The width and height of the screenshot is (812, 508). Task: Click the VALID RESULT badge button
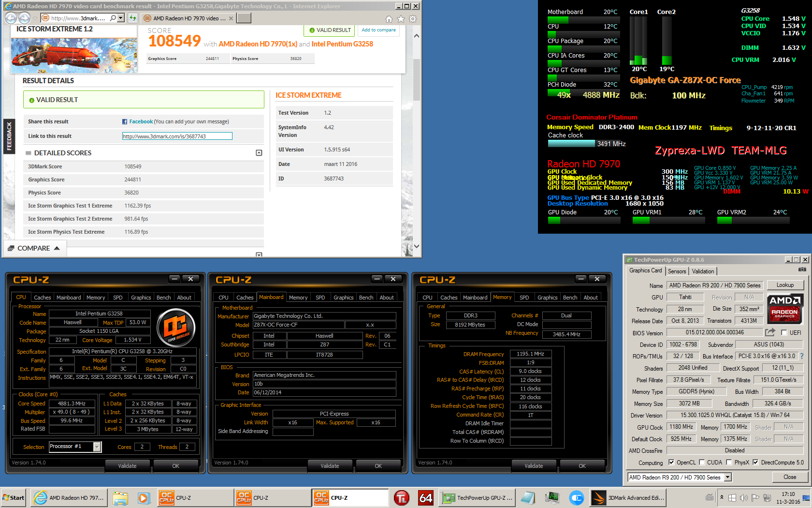(x=330, y=30)
